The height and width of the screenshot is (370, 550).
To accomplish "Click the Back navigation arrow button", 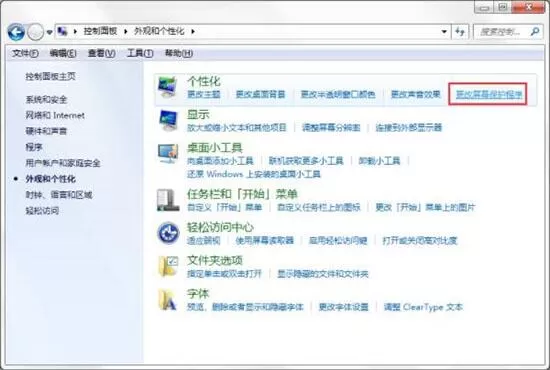I will pos(16,32).
